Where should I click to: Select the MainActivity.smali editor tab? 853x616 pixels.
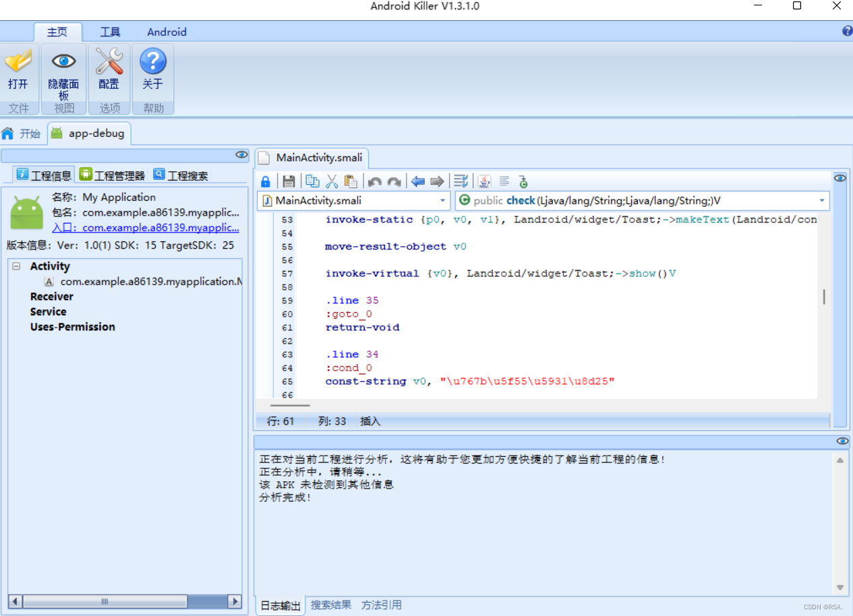tap(312, 158)
